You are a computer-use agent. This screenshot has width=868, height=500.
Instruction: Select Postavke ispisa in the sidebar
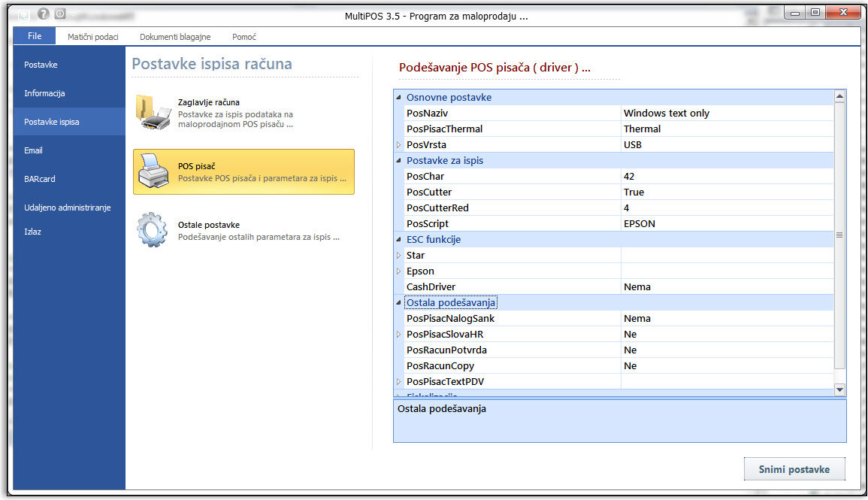pyautogui.click(x=69, y=122)
